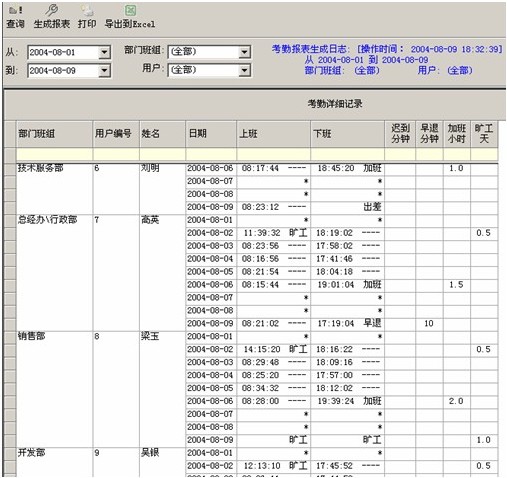Click check-in time 12:13:10 旷工
This screenshot has height=478, width=507.
point(273,466)
